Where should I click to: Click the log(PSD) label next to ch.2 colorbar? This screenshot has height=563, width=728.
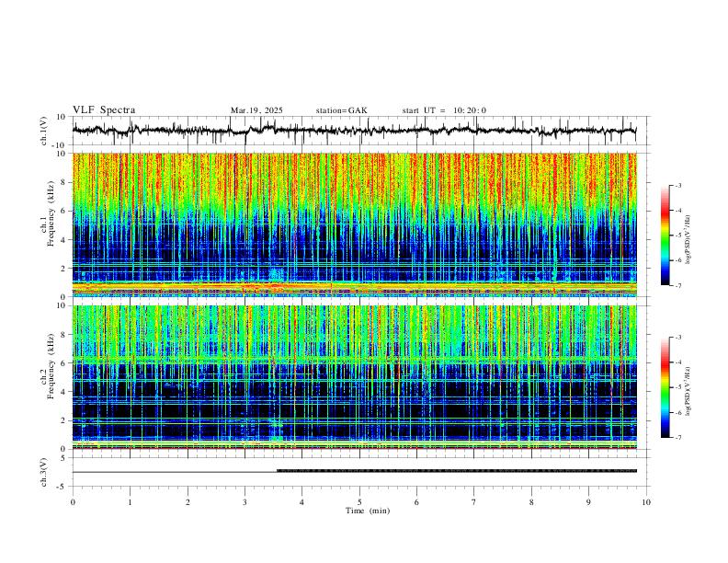688,391
